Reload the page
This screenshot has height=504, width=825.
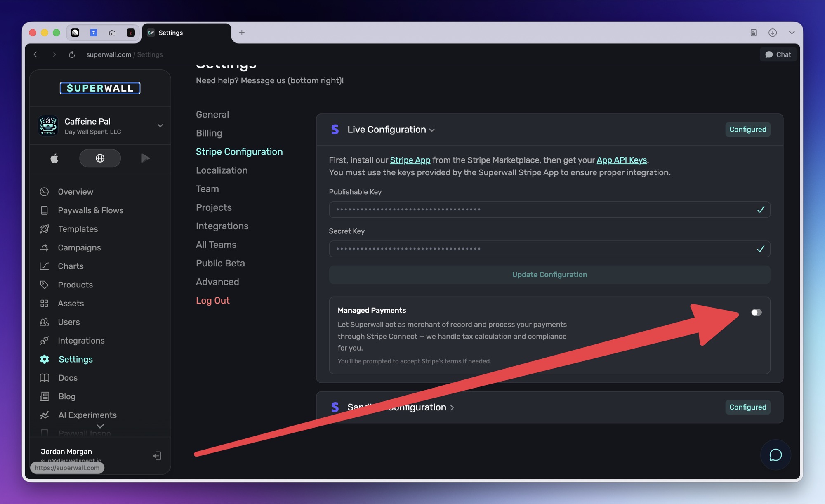(72, 54)
